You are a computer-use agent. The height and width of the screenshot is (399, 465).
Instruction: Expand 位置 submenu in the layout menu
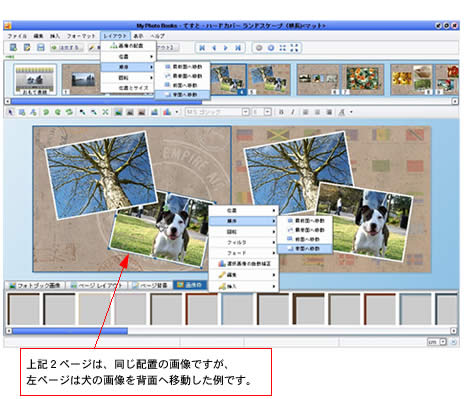click(128, 57)
